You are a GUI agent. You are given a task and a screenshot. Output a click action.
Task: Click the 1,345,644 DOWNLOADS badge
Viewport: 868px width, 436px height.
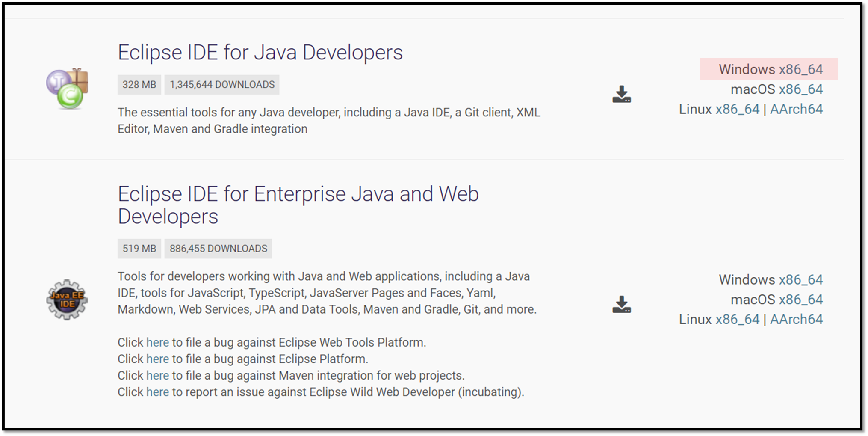(222, 85)
